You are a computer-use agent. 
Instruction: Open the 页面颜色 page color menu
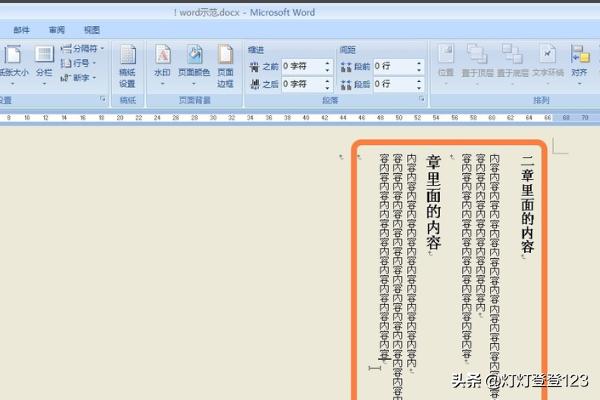click(194, 65)
